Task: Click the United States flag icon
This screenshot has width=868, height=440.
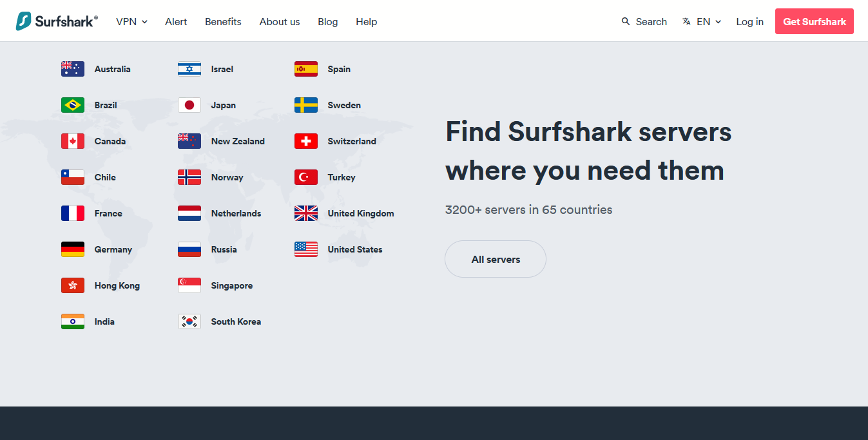Action: 306,249
